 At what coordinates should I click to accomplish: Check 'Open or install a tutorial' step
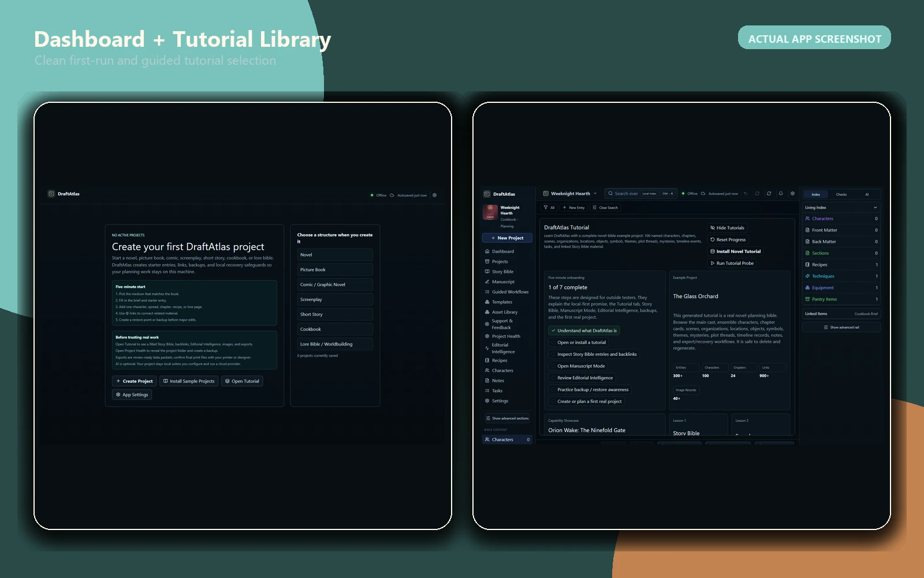tap(578, 342)
